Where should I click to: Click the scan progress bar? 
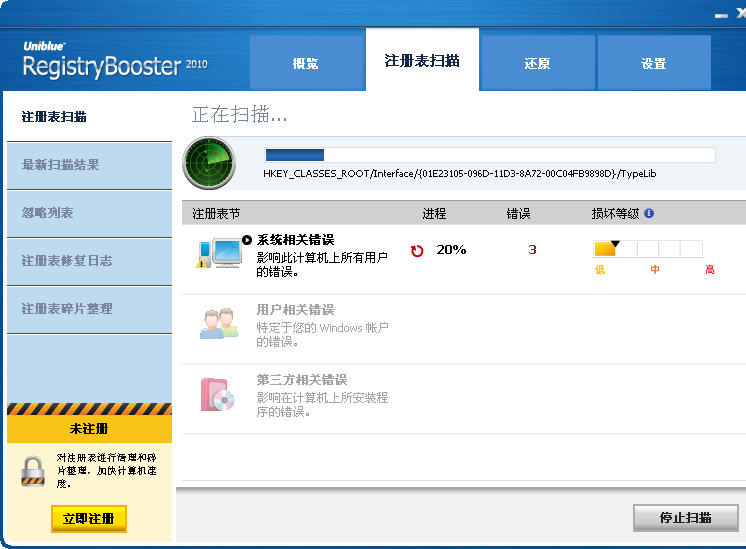pyautogui.click(x=490, y=155)
